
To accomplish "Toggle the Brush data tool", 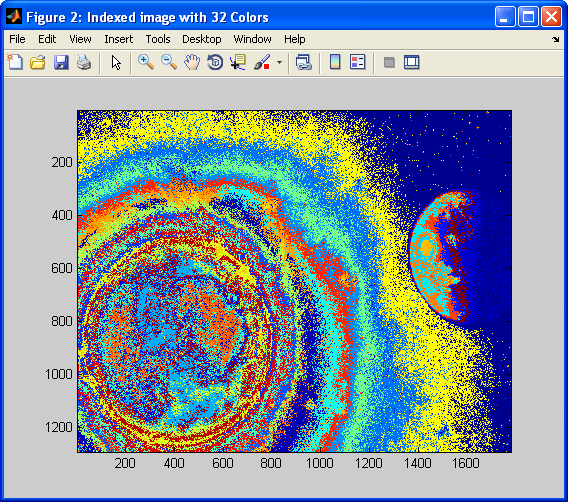I will pos(262,62).
